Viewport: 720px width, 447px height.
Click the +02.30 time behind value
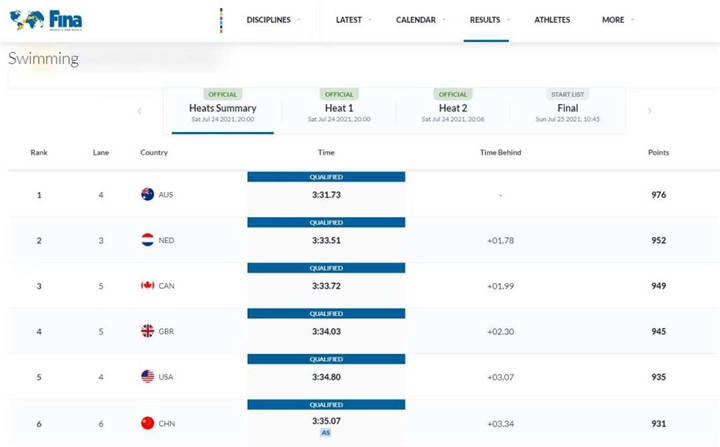pos(501,331)
